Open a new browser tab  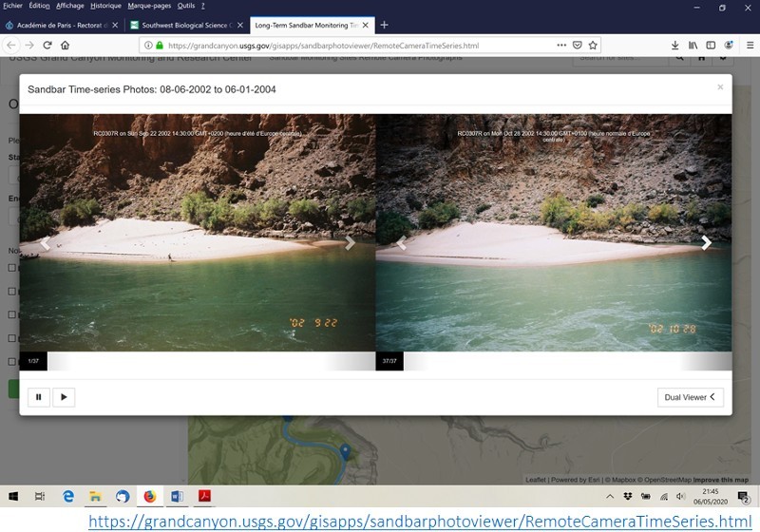384,25
